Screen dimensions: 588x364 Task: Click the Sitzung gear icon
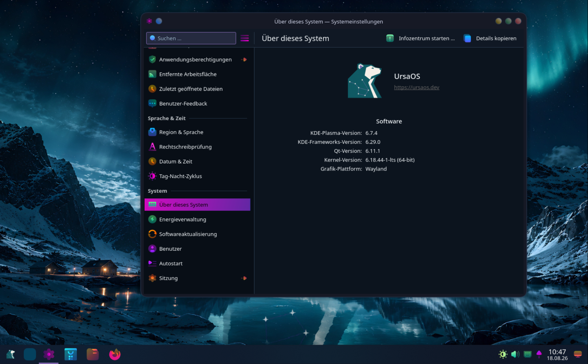click(x=152, y=278)
